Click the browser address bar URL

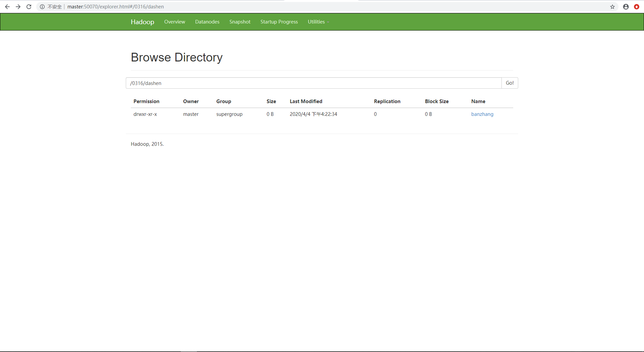tap(115, 7)
